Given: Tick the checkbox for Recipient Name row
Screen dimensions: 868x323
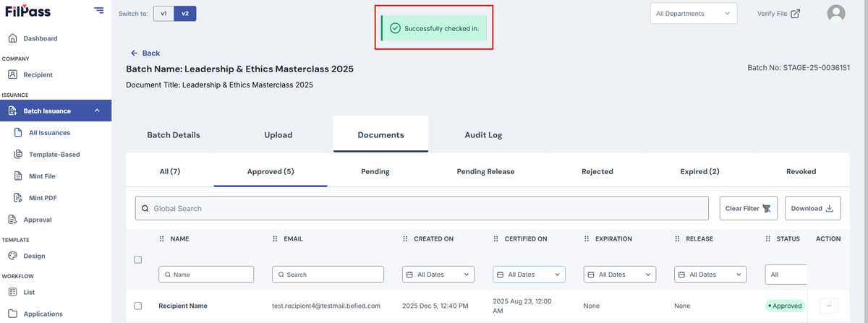Looking at the screenshot, I should 138,306.
